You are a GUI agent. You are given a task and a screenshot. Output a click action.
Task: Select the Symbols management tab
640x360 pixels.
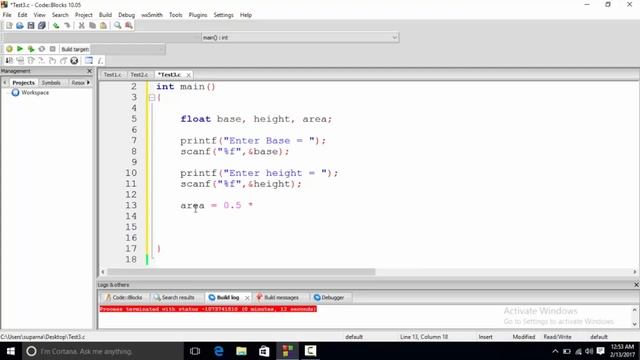pyautogui.click(x=51, y=82)
